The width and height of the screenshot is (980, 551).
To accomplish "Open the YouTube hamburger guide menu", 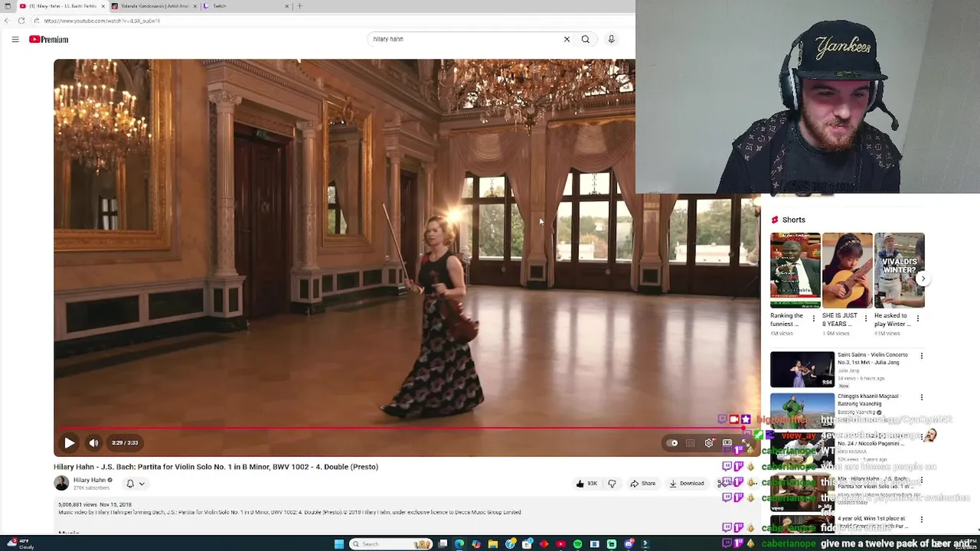I will tap(15, 39).
